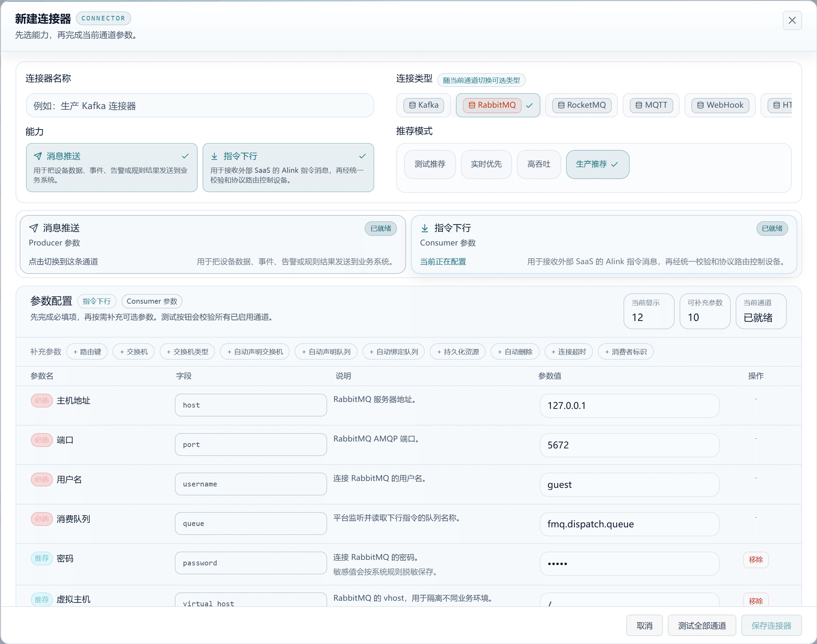This screenshot has height=644, width=817.
Task: Click 取消 to cancel
Action: point(644,626)
